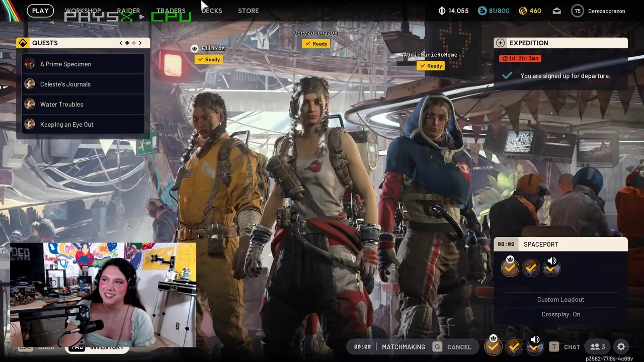Click the crown icon next to Filixos
The image size is (644, 362).
point(194,48)
